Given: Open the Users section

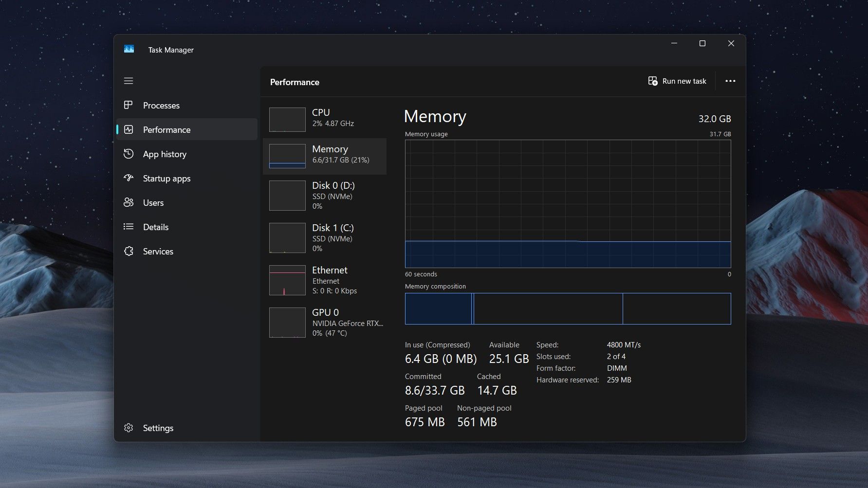Looking at the screenshot, I should pos(153,202).
